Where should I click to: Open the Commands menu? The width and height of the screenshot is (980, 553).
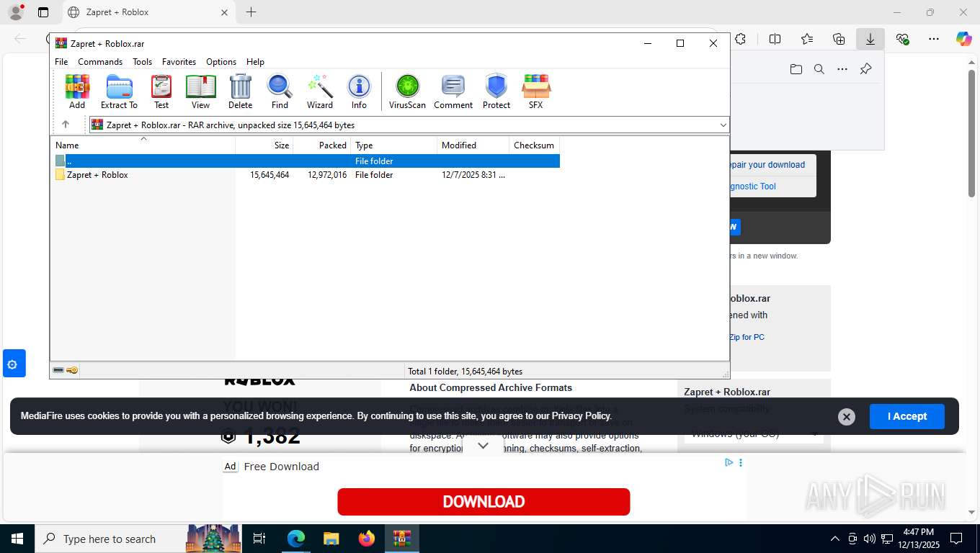pyautogui.click(x=100, y=62)
